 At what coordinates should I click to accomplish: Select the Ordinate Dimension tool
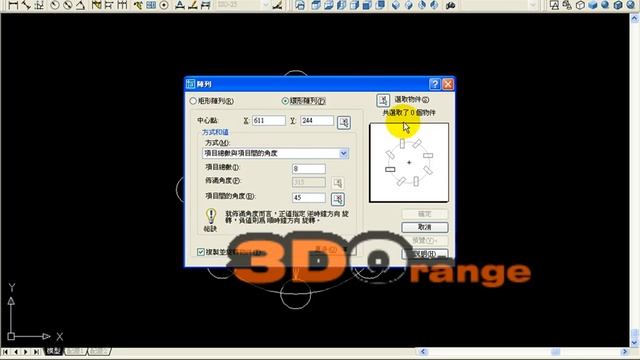(x=40, y=5)
